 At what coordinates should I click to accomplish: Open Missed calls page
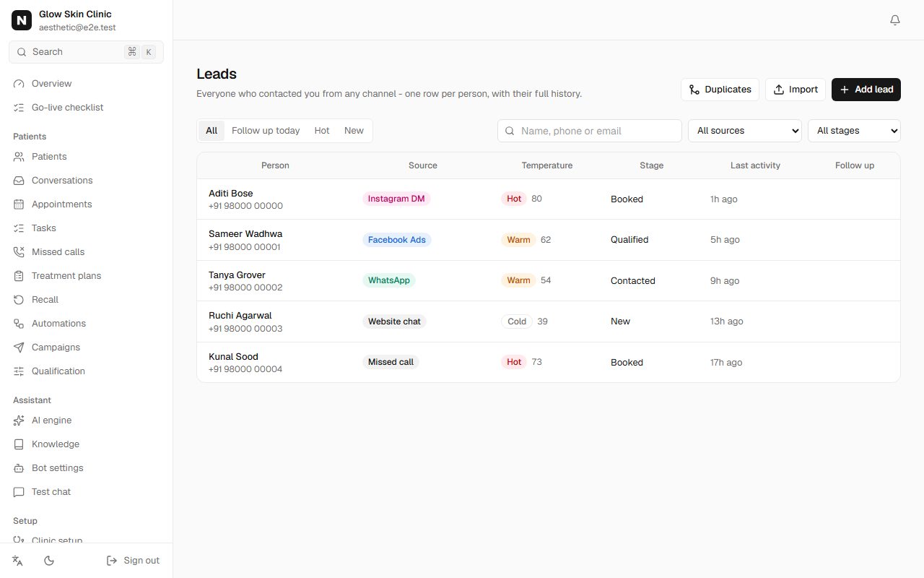pos(86,252)
